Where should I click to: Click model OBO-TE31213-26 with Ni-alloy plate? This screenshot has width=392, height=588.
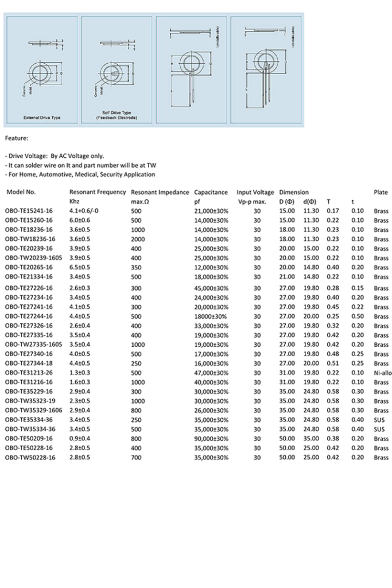tap(29, 372)
